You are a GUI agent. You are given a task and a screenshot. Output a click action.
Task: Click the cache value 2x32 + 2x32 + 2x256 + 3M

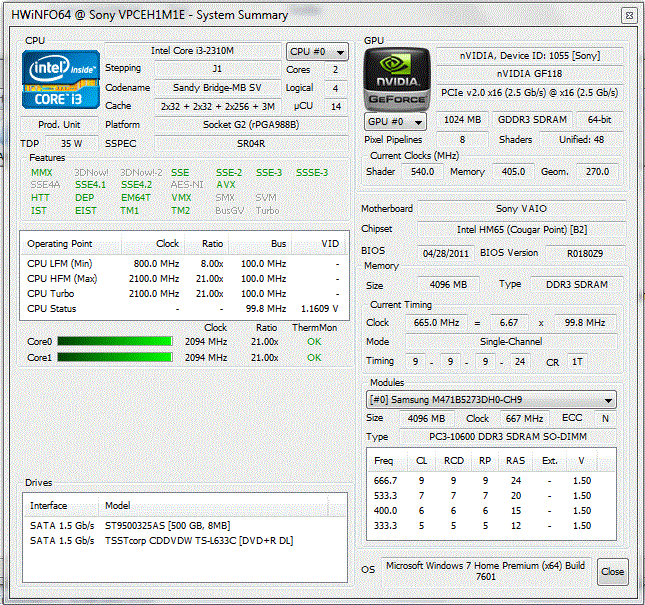pyautogui.click(x=218, y=107)
